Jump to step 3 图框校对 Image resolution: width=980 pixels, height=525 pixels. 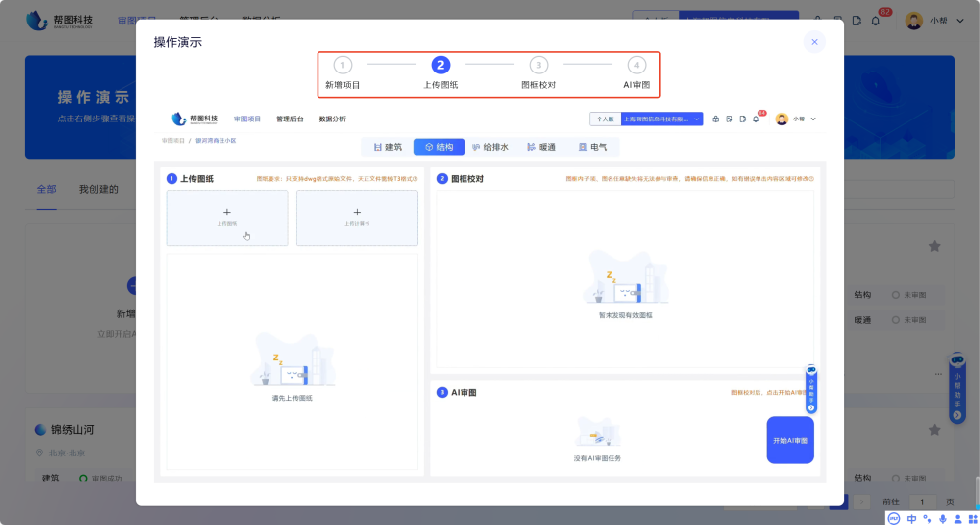pos(538,66)
